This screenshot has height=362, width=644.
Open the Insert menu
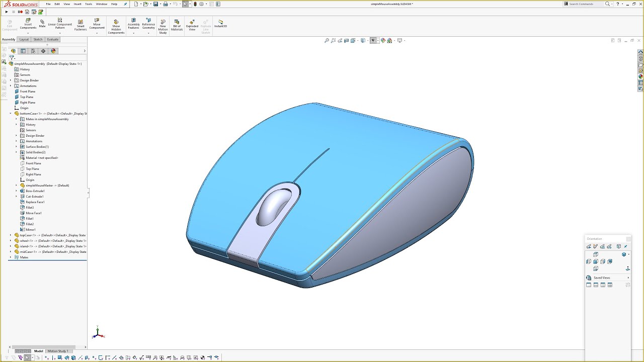[77, 4]
